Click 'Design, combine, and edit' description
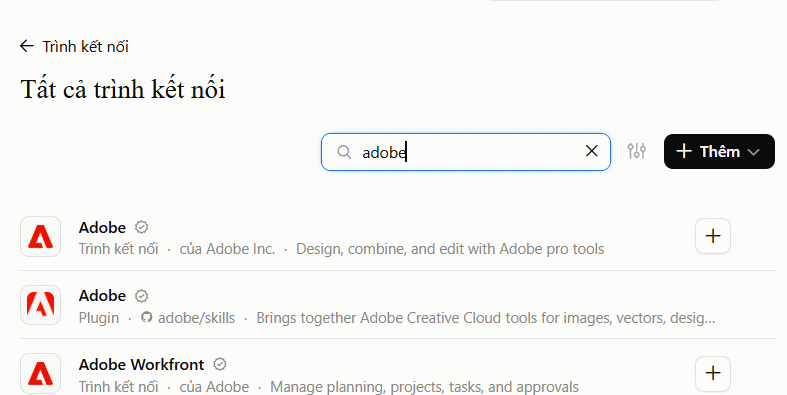 (x=450, y=249)
